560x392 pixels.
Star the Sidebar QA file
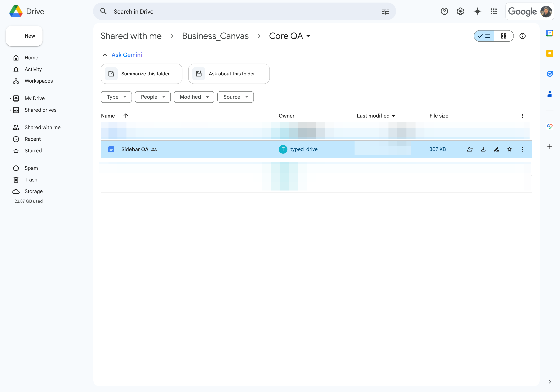(509, 149)
